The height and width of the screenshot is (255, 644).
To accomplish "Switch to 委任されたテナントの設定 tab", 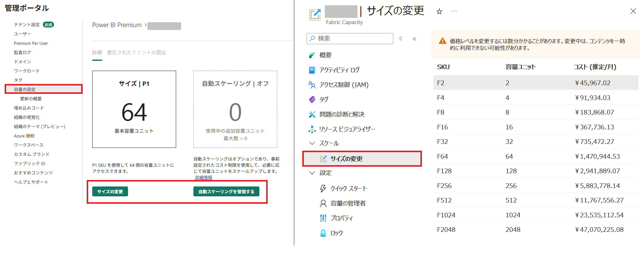I will click(x=136, y=52).
